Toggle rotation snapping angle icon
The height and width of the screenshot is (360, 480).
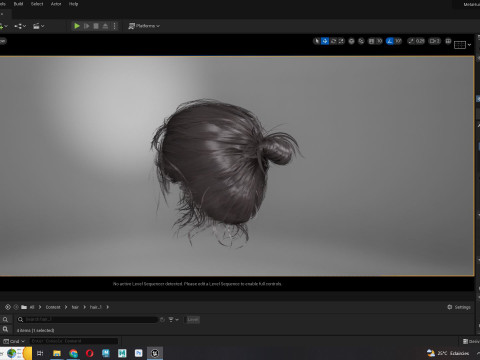click(390, 41)
